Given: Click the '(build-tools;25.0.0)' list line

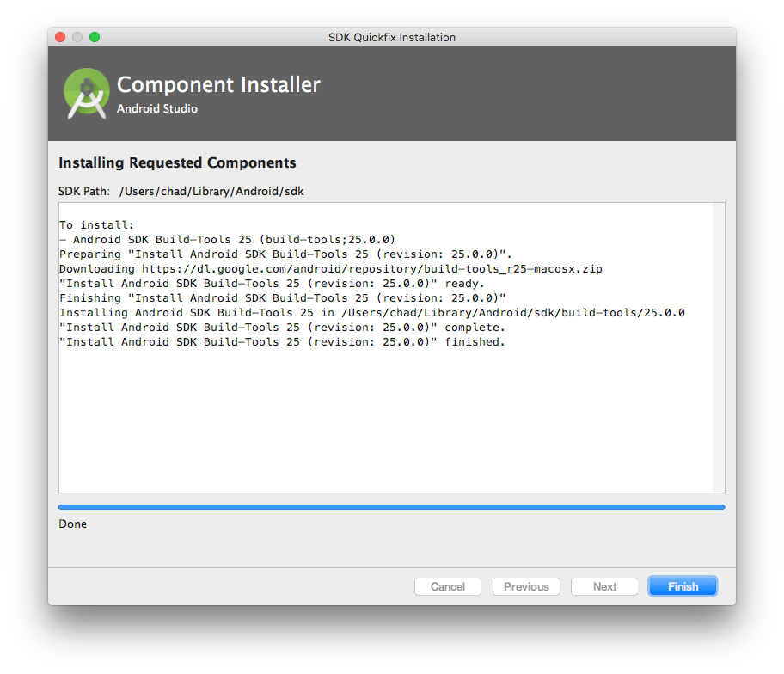Looking at the screenshot, I should 228,240.
